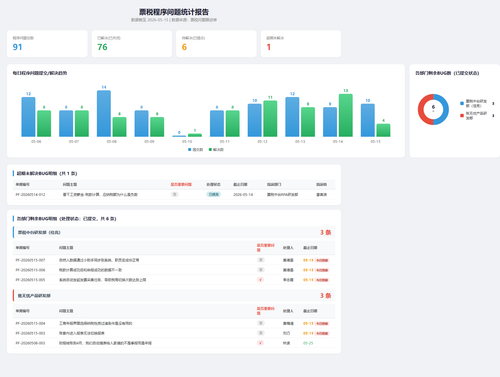500x377 pixels.
Task: Click the green bar labeled 11 on 05-12
Action: pyautogui.click(x=270, y=119)
